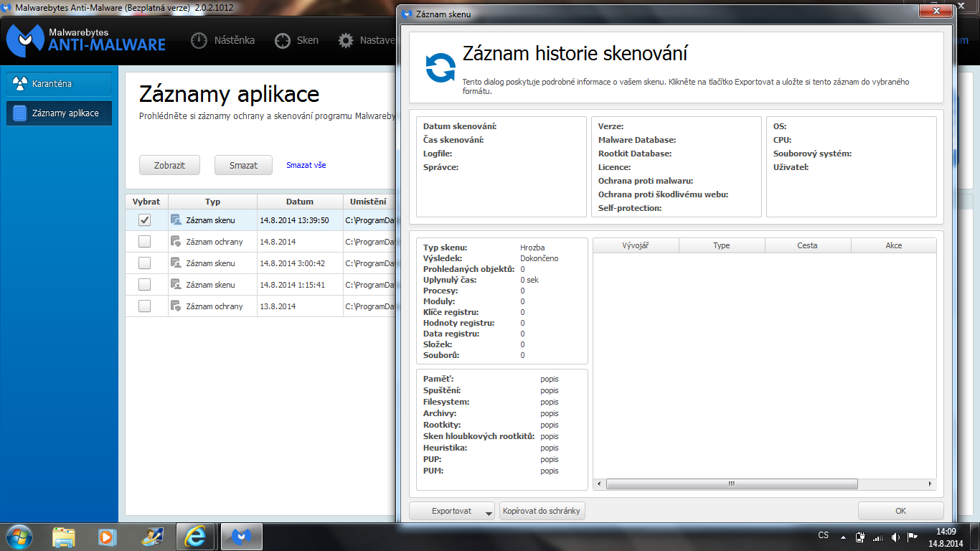
Task: Click the settings gear icon in main window
Action: point(346,41)
